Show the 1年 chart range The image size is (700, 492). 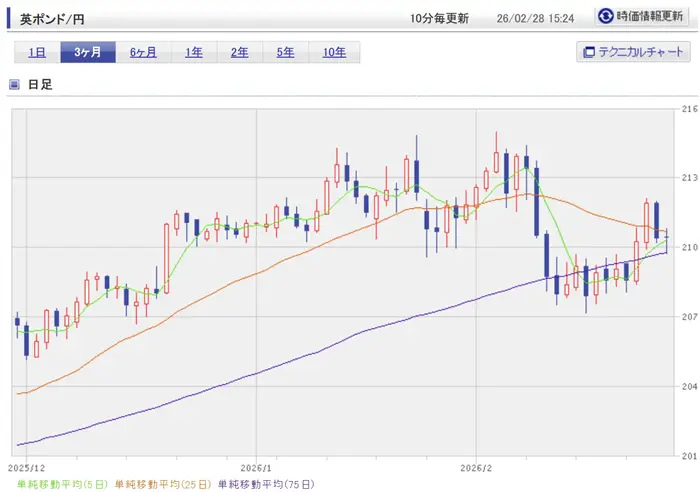tap(193, 52)
